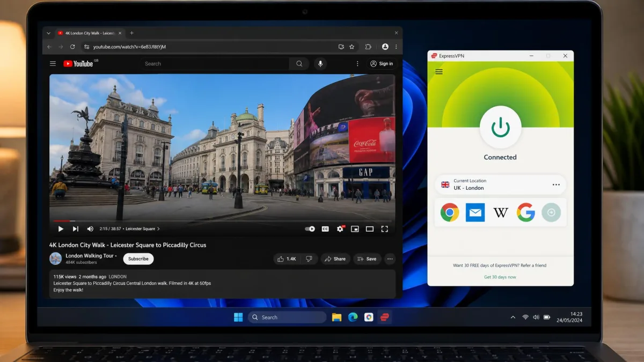Add a new shortcut in ExpressVPN
This screenshot has height=362, width=644.
551,212
